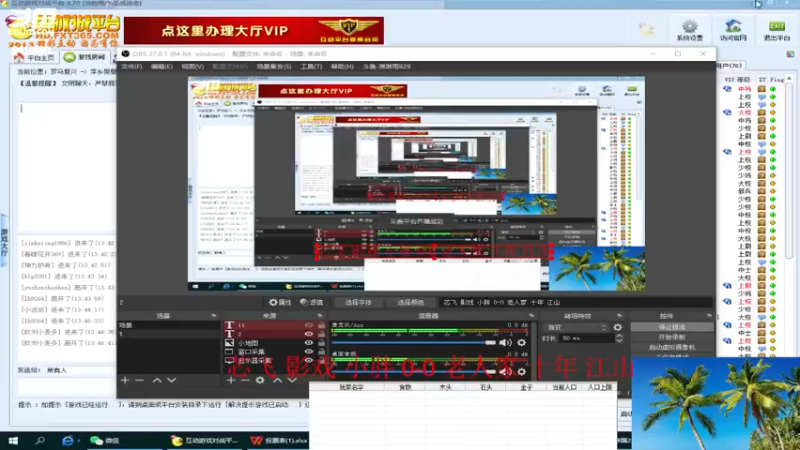Pop out the 混音器 dock panel

[532, 316]
